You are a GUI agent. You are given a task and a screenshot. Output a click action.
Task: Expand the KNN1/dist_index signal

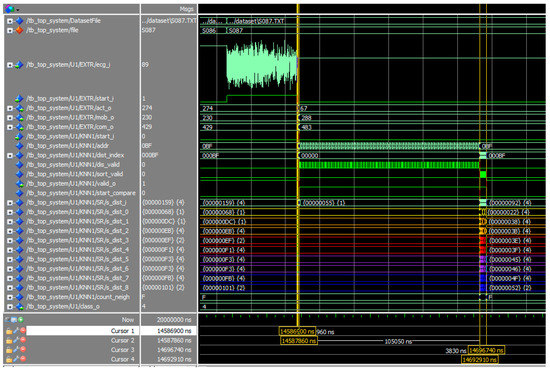(x=10, y=155)
